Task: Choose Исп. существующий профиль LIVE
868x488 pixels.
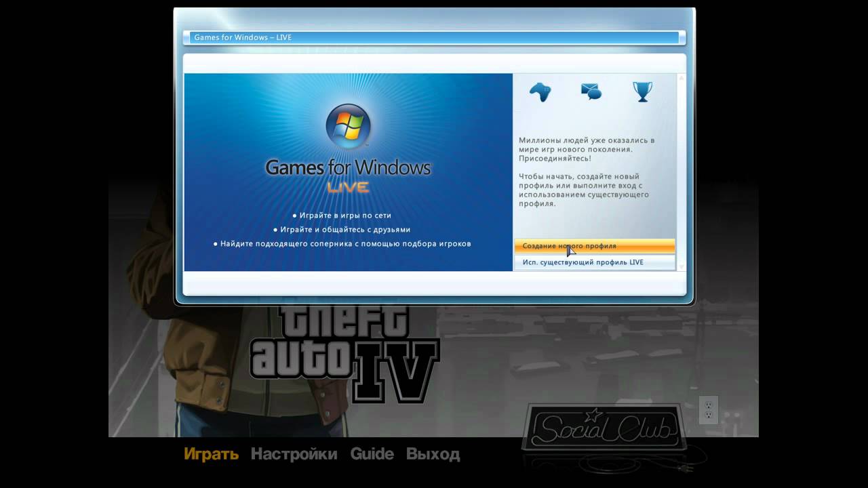Action: tap(595, 262)
